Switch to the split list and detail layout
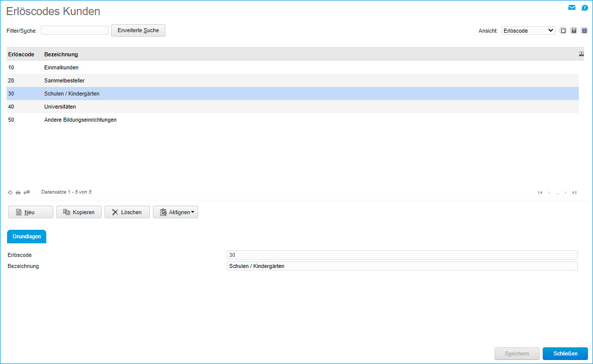 tap(574, 31)
